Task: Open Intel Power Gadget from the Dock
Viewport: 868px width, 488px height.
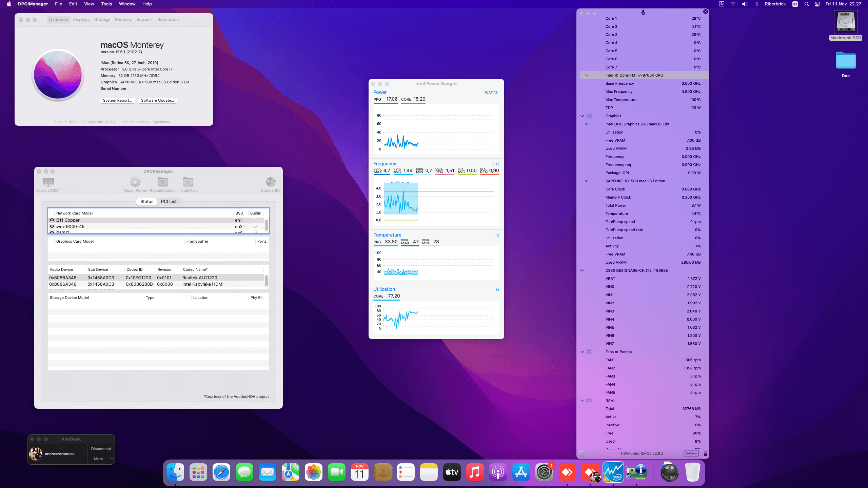Action: click(x=613, y=472)
